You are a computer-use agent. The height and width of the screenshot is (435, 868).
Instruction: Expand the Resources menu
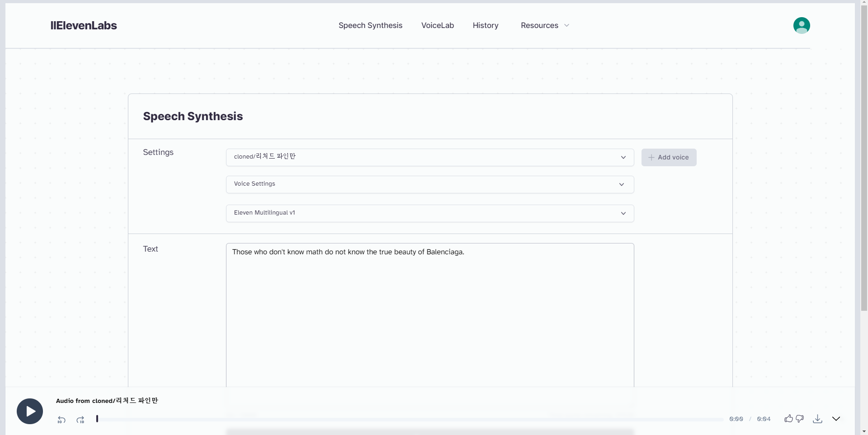point(545,25)
